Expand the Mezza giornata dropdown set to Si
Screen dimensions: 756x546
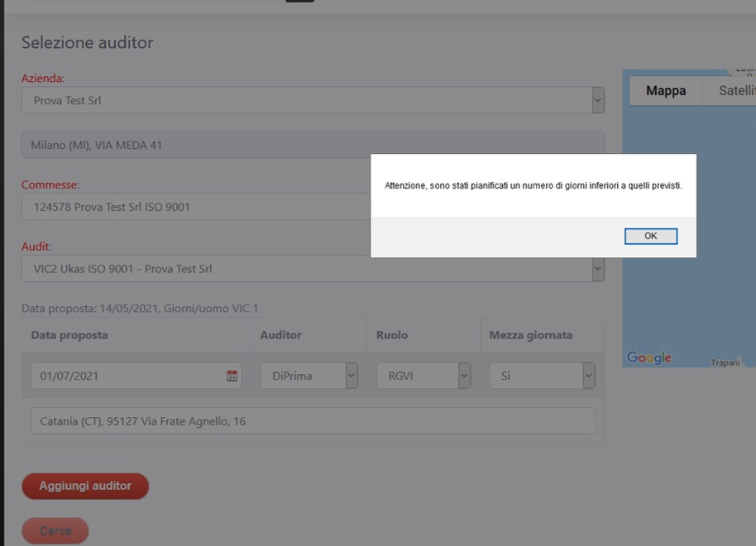[x=542, y=376]
